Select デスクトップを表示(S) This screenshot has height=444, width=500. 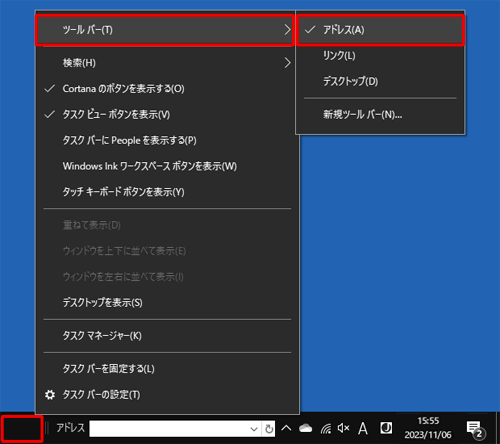pos(167,303)
